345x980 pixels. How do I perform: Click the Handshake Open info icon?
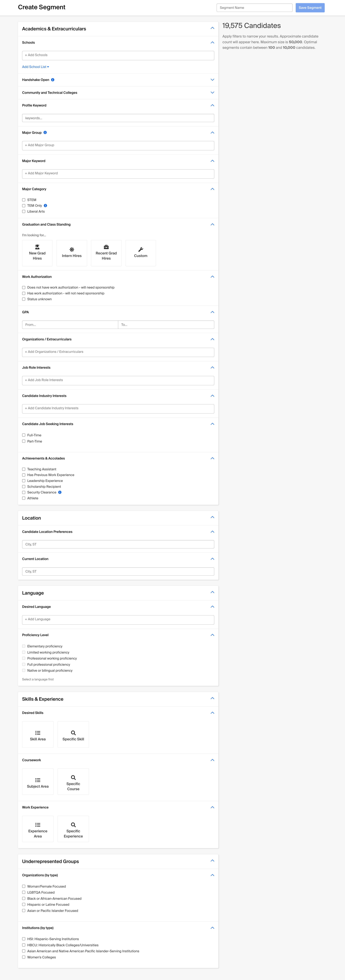pyautogui.click(x=53, y=80)
